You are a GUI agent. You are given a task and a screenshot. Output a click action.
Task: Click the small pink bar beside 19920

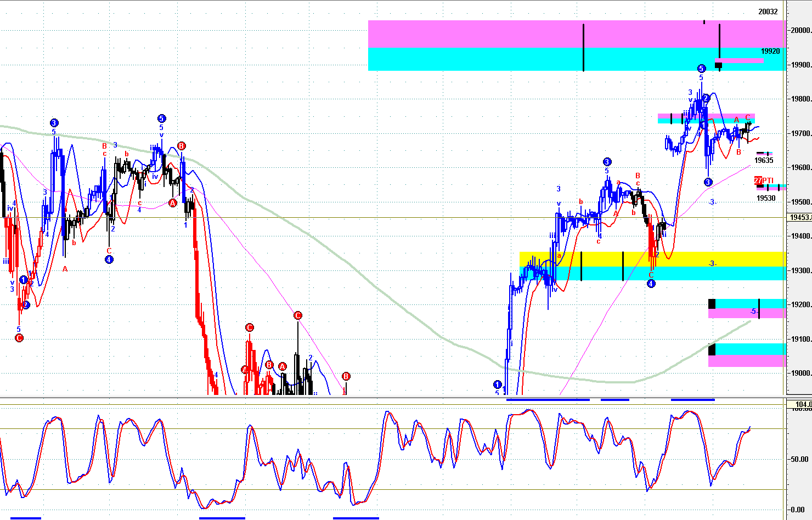coord(739,61)
